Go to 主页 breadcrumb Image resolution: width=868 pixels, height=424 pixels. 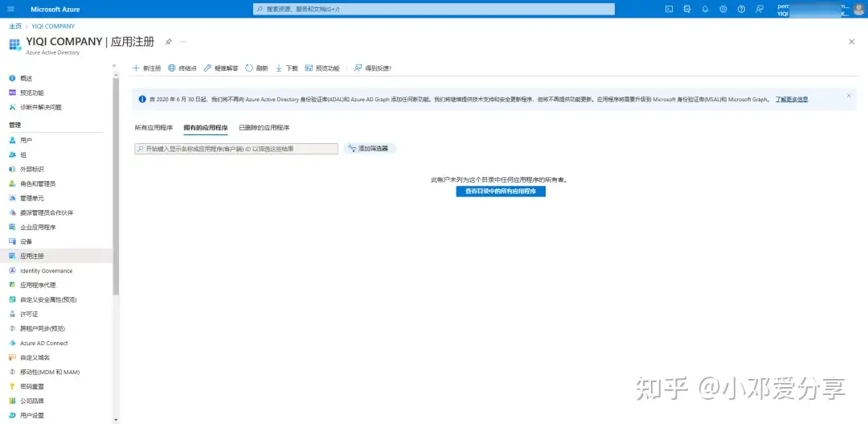click(15, 26)
